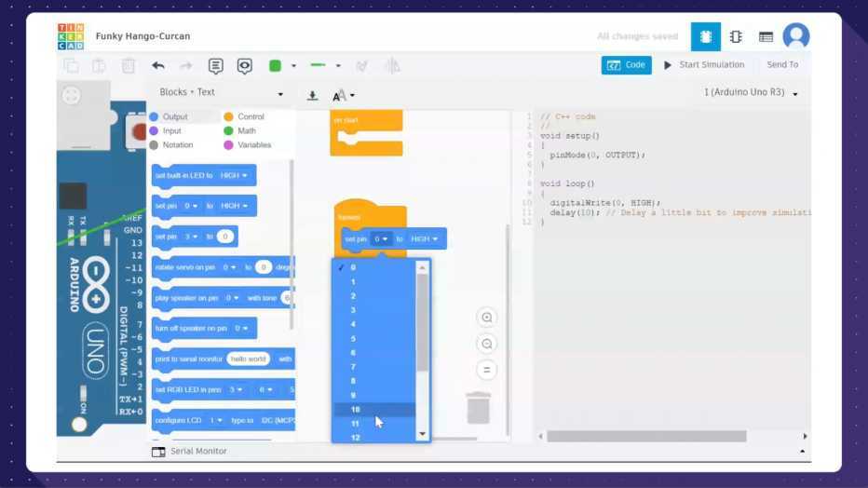Zoom in on the blocks workspace

pyautogui.click(x=486, y=318)
